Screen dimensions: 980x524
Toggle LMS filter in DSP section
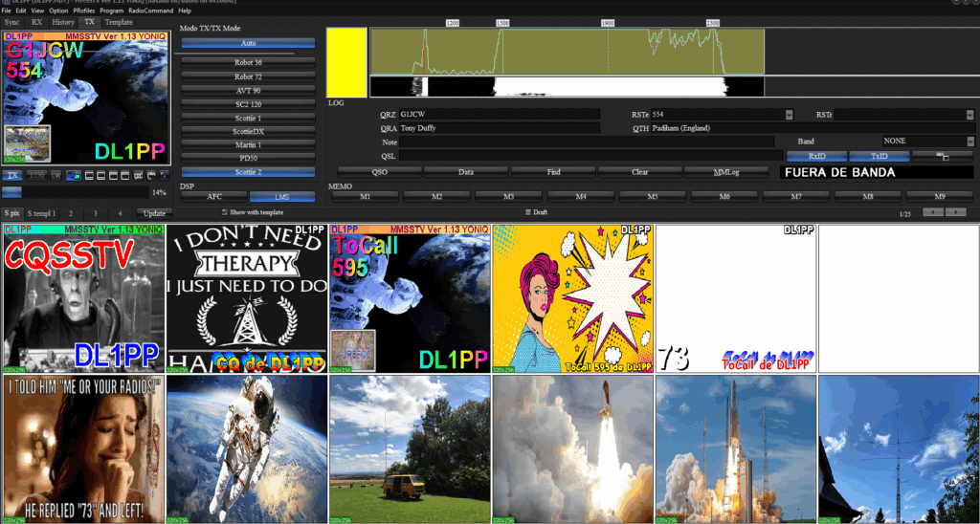(281, 197)
